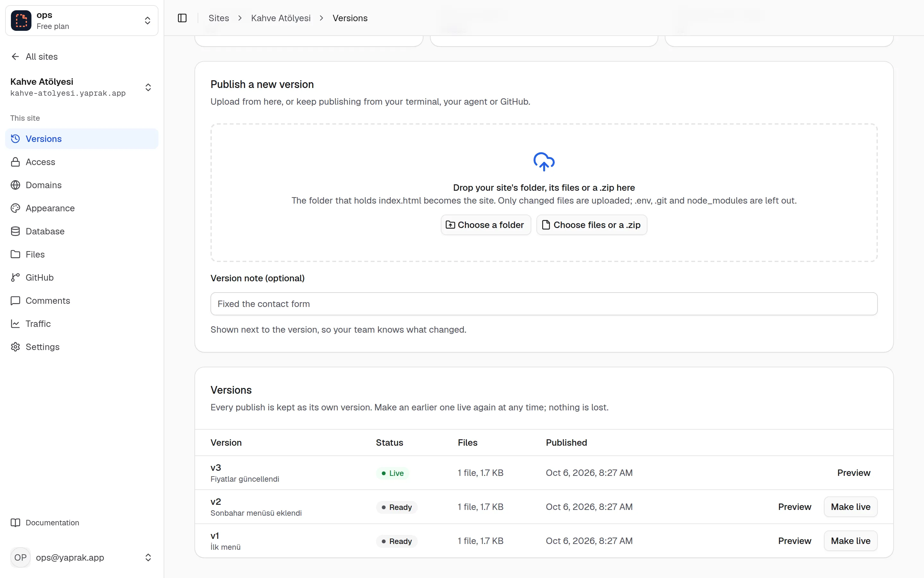
Task: Make version v2 live
Action: [x=850, y=507]
